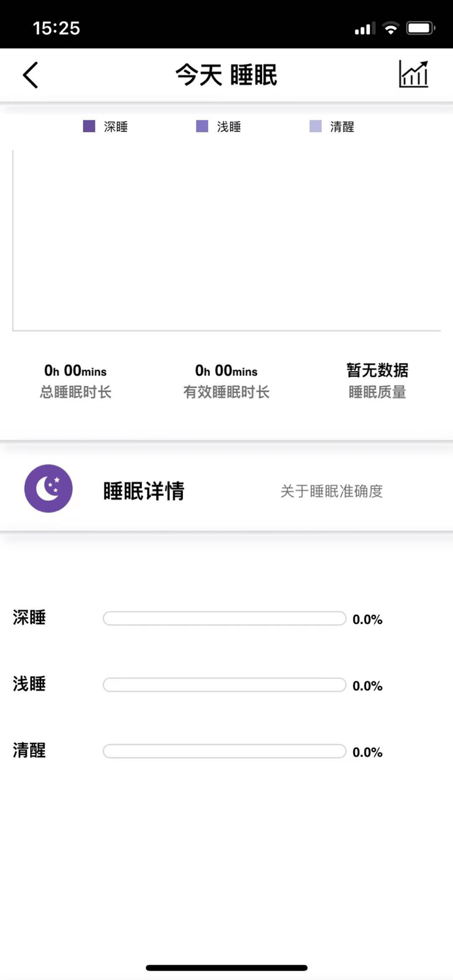Open the sleep statistics chart icon
This screenshot has width=453, height=980.
[x=413, y=75]
